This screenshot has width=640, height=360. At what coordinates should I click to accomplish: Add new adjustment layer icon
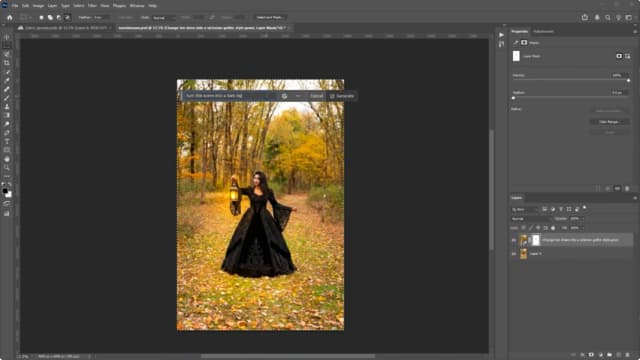pos(600,355)
